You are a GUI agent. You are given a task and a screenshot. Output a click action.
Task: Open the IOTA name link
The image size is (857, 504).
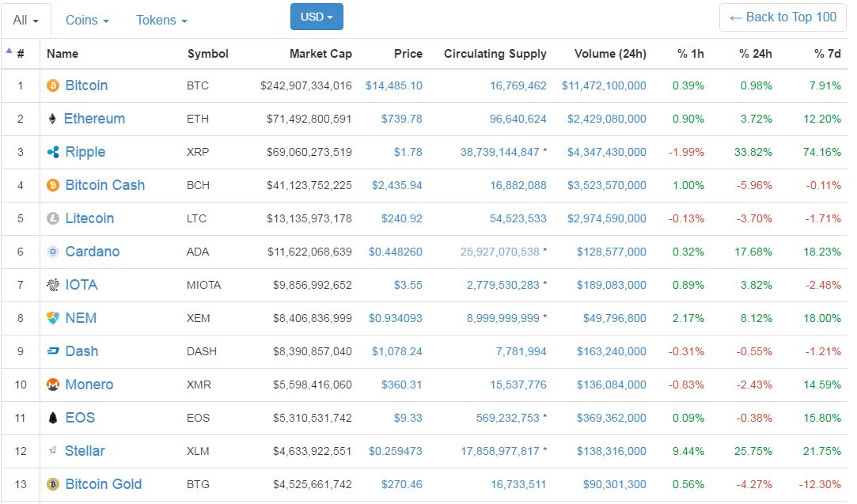pyautogui.click(x=82, y=285)
